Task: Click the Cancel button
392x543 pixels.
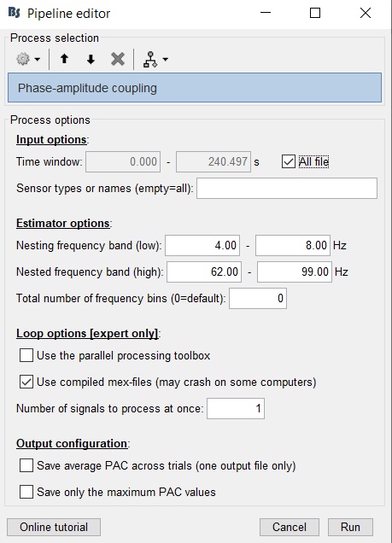Action: click(x=290, y=527)
